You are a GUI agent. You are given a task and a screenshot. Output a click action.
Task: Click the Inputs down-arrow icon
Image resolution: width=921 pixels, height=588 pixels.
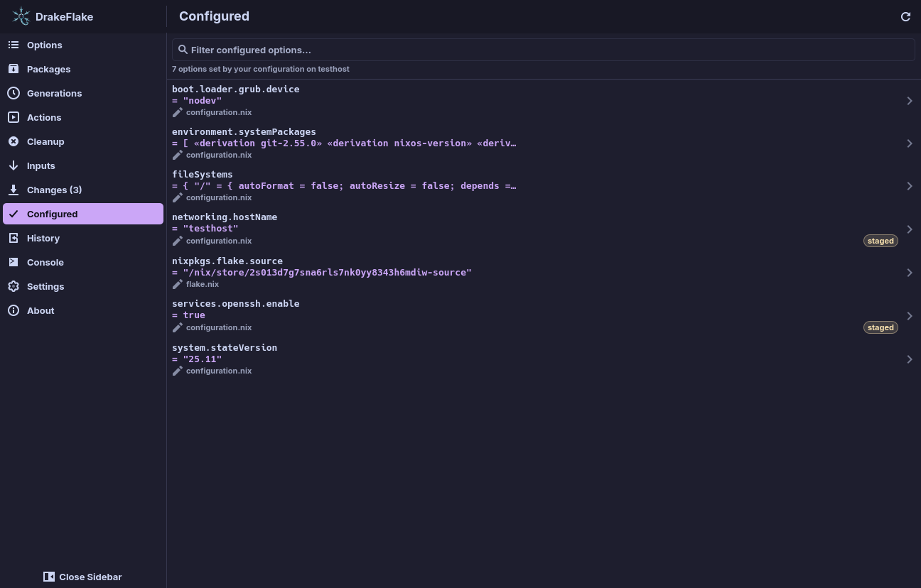(14, 165)
